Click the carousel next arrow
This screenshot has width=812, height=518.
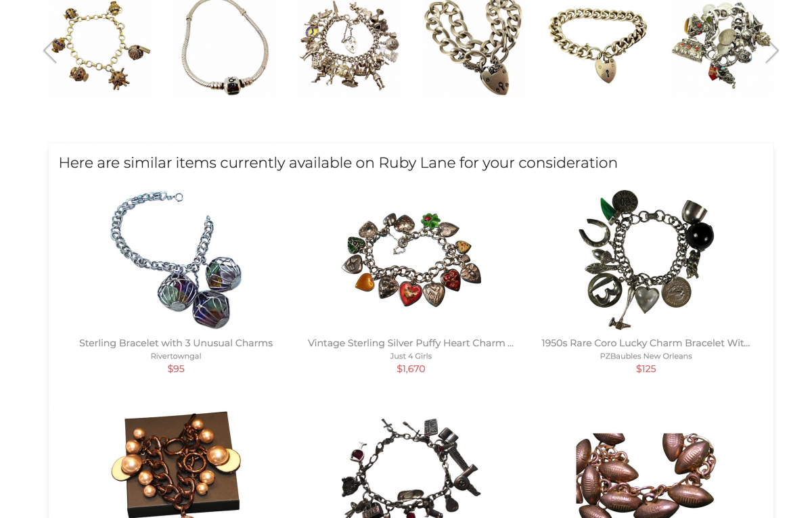coord(772,51)
